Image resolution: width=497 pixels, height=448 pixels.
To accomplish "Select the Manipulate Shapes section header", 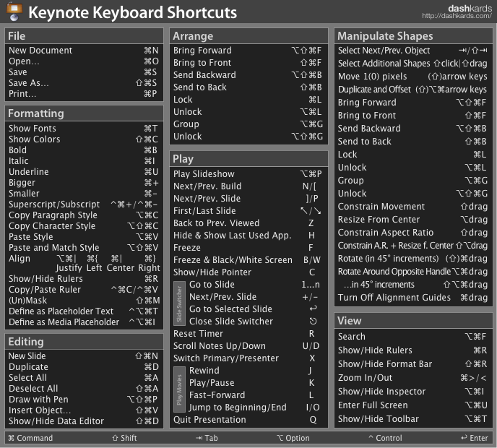I will [x=413, y=36].
